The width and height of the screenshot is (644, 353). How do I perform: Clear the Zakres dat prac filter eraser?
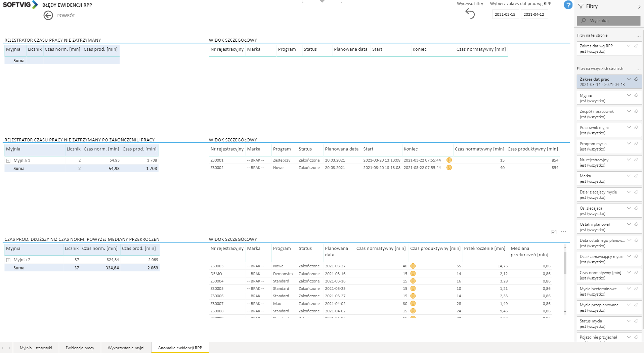(636, 79)
